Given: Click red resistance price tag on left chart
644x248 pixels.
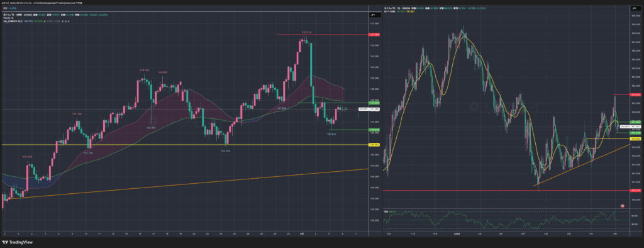Looking at the screenshot, I should coord(375,35).
